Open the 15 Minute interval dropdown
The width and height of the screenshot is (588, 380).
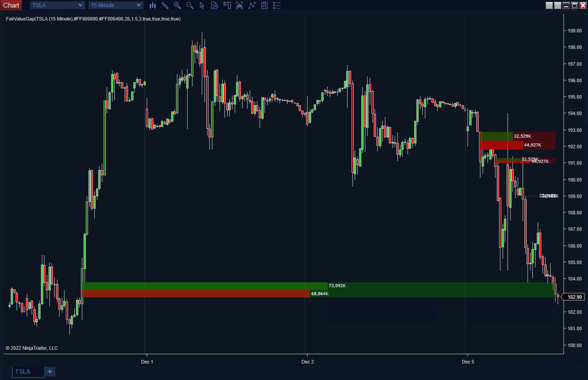coord(116,5)
